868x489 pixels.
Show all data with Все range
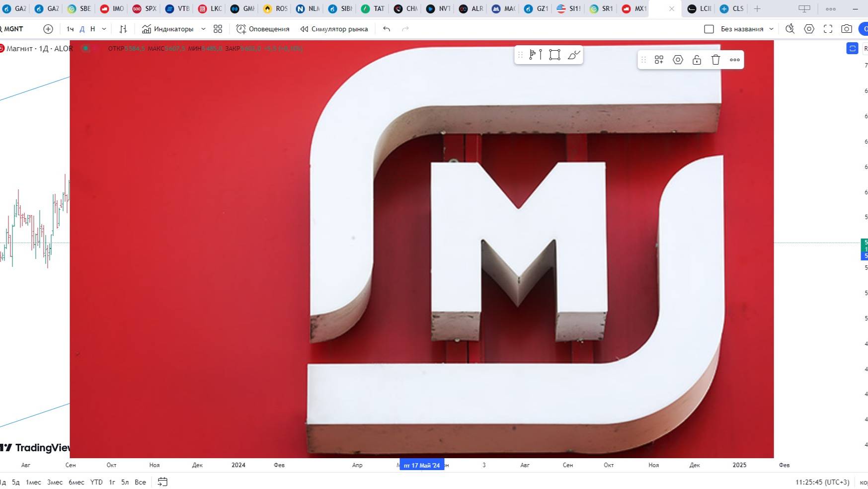(x=140, y=482)
